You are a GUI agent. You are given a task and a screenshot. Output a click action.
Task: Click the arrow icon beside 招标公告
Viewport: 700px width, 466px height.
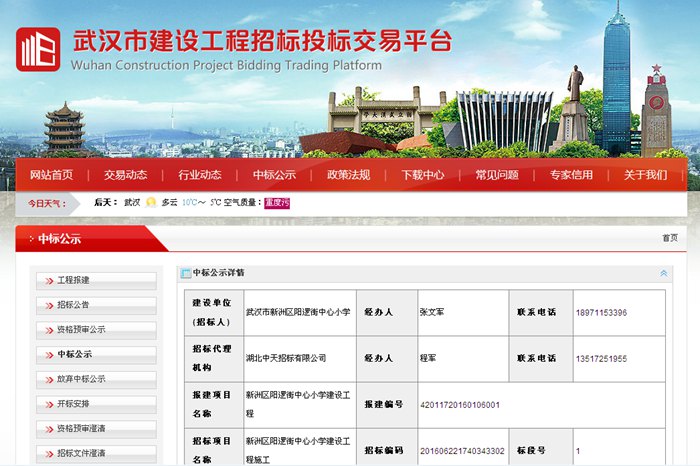click(x=48, y=305)
